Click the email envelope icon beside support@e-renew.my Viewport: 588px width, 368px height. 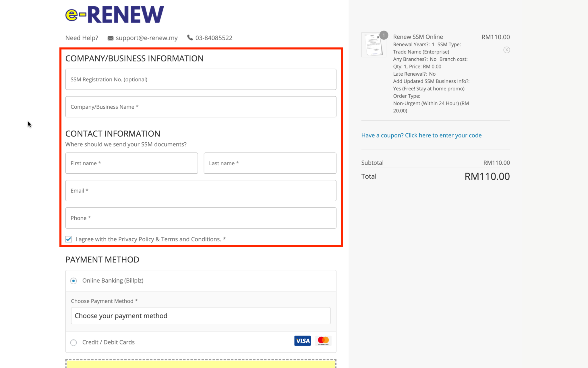tap(110, 38)
